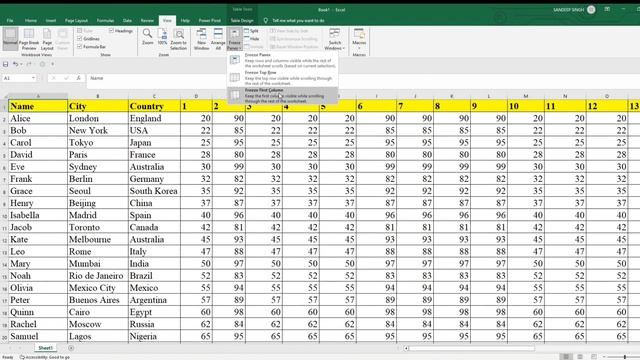
Task: Open the Zoom dialog magnifier icon
Action: tap(147, 34)
